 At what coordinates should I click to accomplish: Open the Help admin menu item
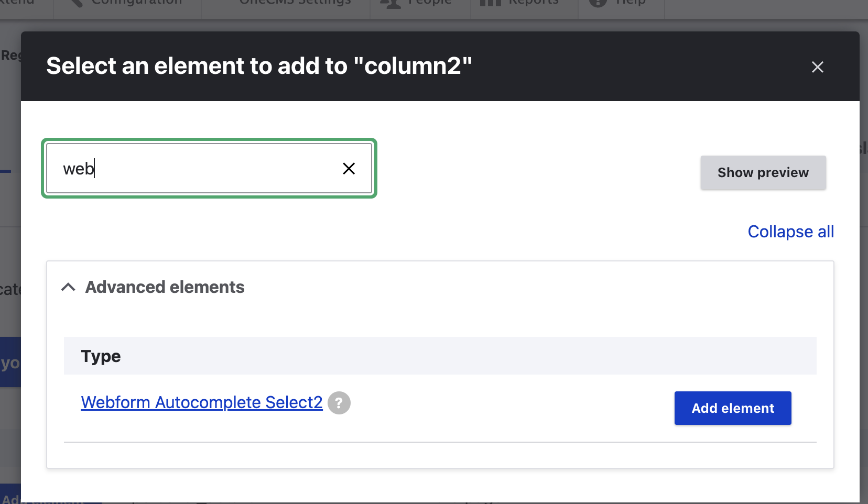coord(630,3)
